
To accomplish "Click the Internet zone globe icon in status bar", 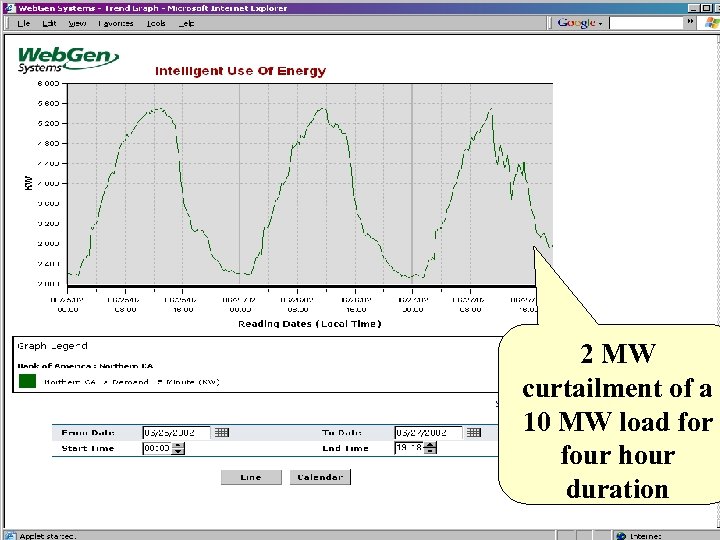I will 621,536.
